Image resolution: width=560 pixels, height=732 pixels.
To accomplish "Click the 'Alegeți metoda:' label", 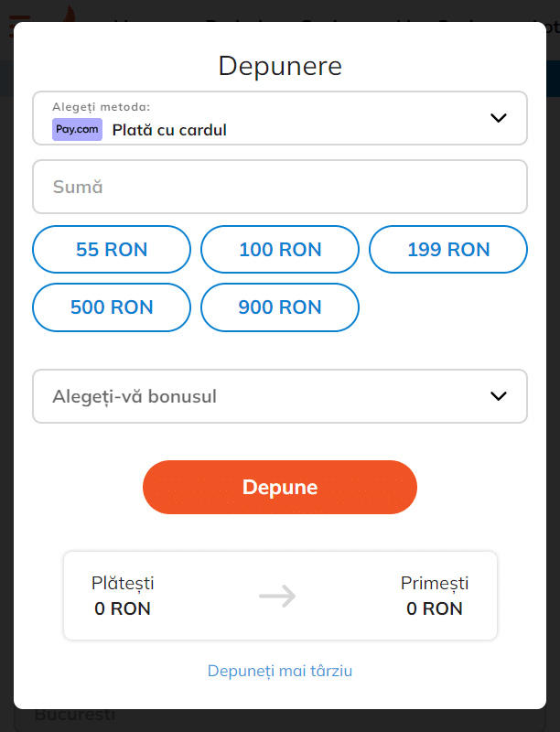I will [x=101, y=107].
